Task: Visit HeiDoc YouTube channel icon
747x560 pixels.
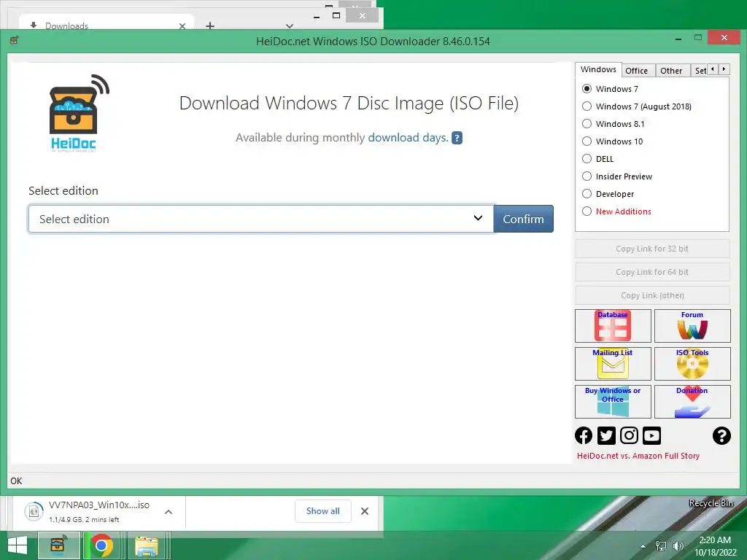Action: coord(651,435)
